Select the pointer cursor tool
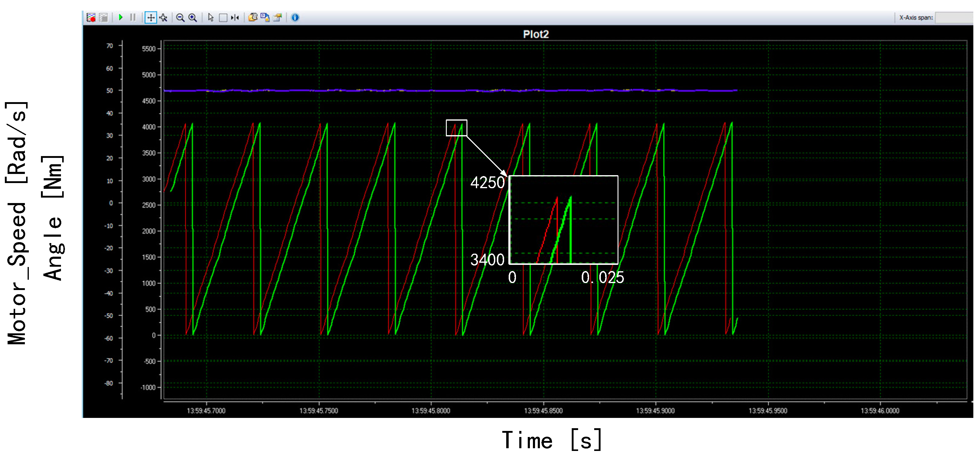The image size is (980, 457). 211,18
